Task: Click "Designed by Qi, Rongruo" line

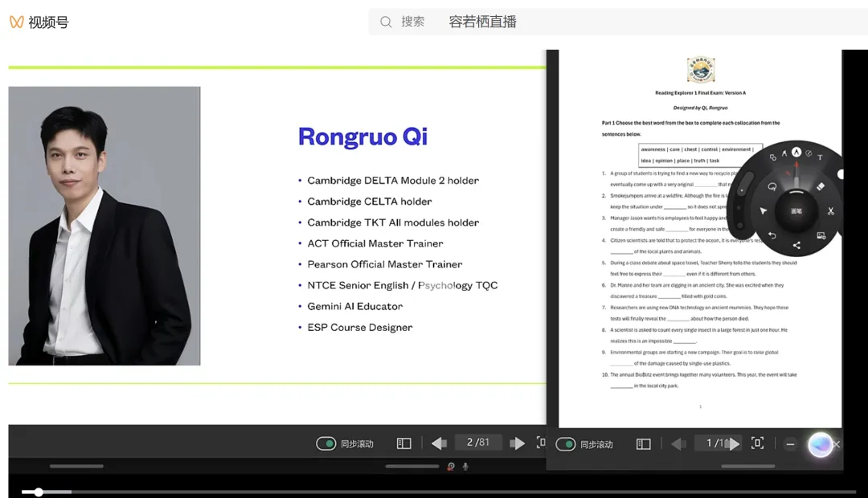Action: point(700,108)
